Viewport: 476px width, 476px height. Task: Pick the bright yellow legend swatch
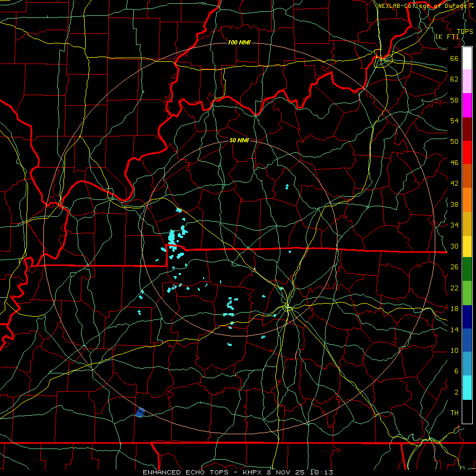point(467,246)
